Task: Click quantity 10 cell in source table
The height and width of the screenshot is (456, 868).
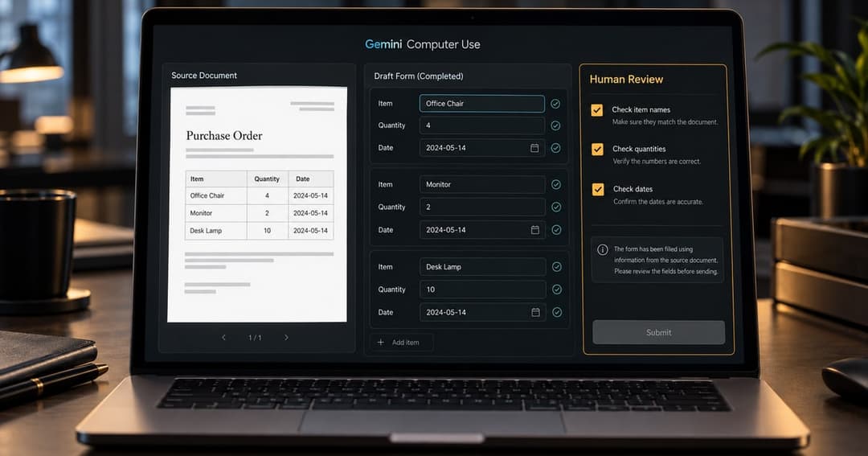Action: tap(267, 231)
